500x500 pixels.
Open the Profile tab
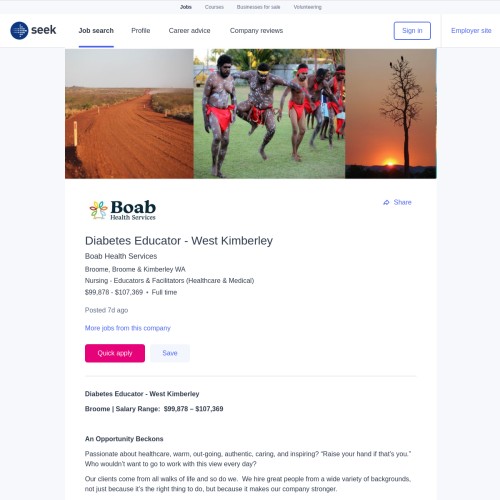[x=141, y=31]
